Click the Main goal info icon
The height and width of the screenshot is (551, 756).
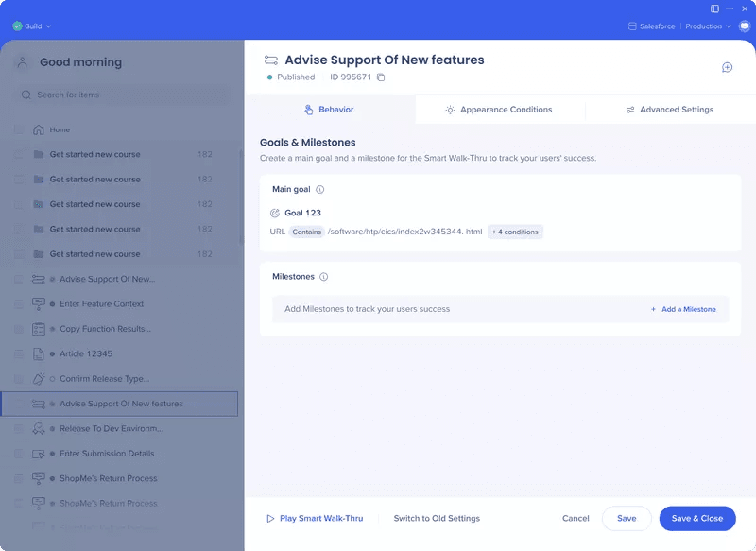pos(320,190)
